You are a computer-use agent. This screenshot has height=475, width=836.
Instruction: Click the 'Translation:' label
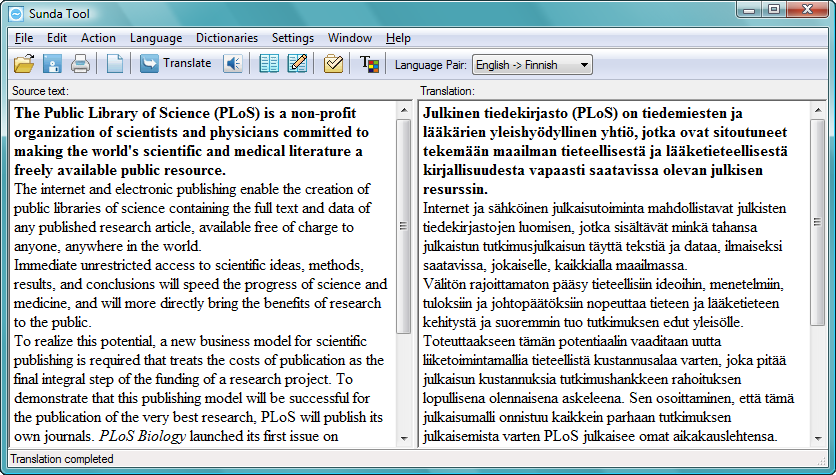447,91
